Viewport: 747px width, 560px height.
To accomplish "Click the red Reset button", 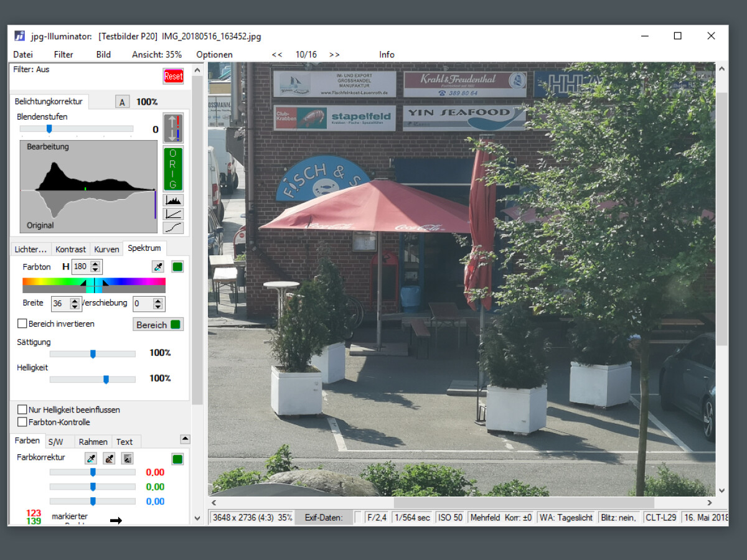I will (x=173, y=76).
